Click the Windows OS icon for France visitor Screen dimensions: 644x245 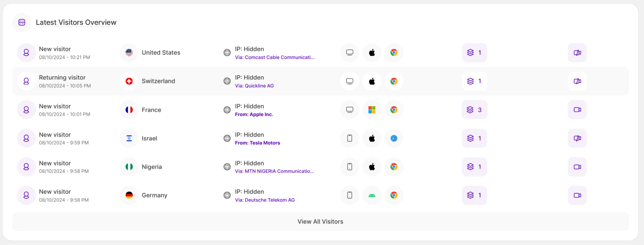(371, 110)
